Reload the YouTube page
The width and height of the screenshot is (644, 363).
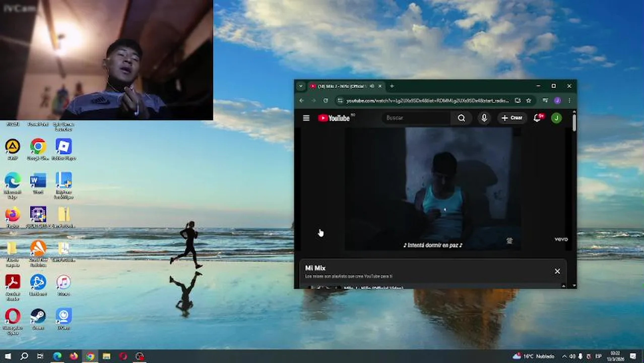tap(326, 100)
